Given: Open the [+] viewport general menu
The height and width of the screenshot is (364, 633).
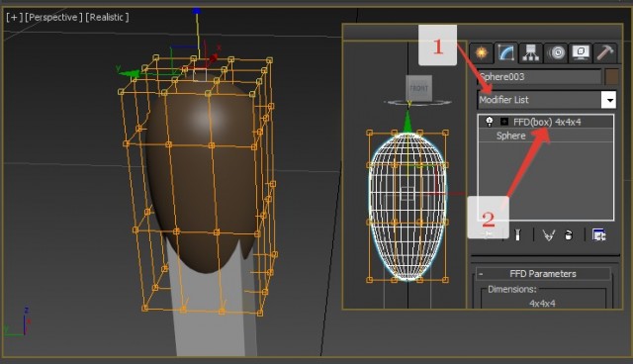Looking at the screenshot, I should tap(14, 17).
